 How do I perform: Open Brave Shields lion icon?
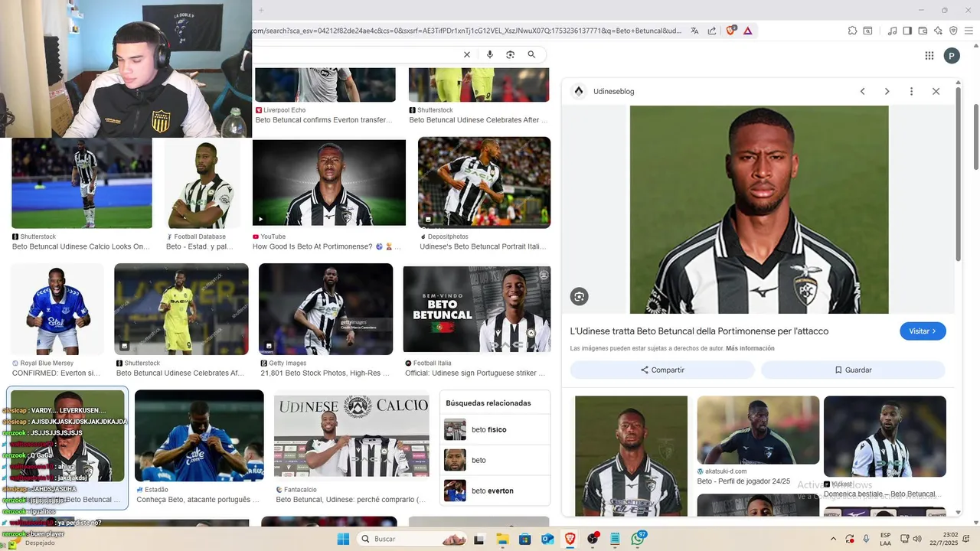730,31
